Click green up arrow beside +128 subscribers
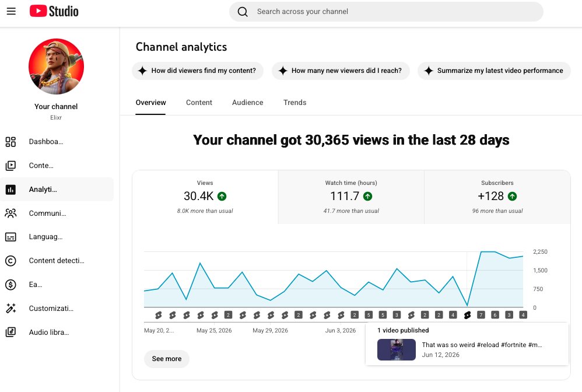The image size is (582, 392). pos(512,196)
